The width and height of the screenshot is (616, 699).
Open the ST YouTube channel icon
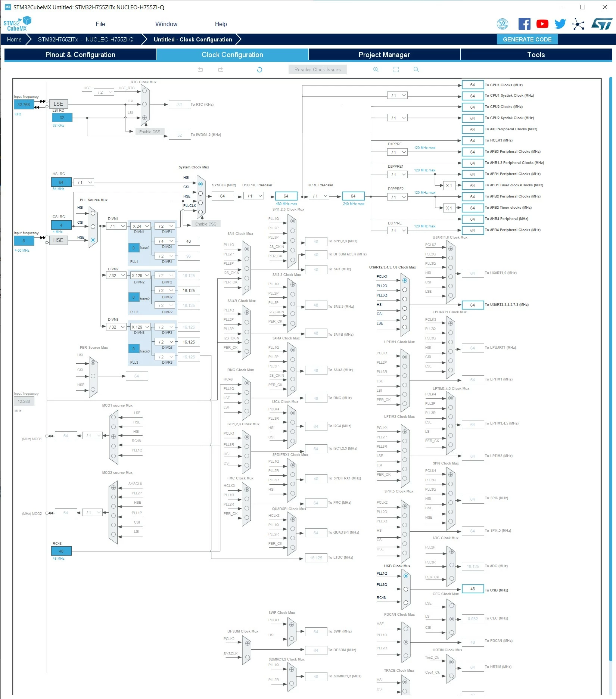click(x=542, y=24)
